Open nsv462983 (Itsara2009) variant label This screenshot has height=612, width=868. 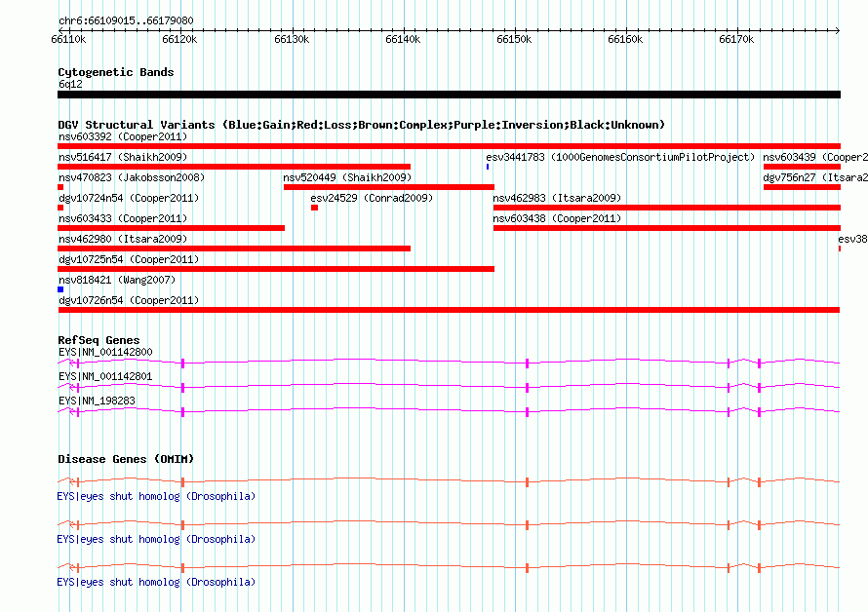[557, 198]
